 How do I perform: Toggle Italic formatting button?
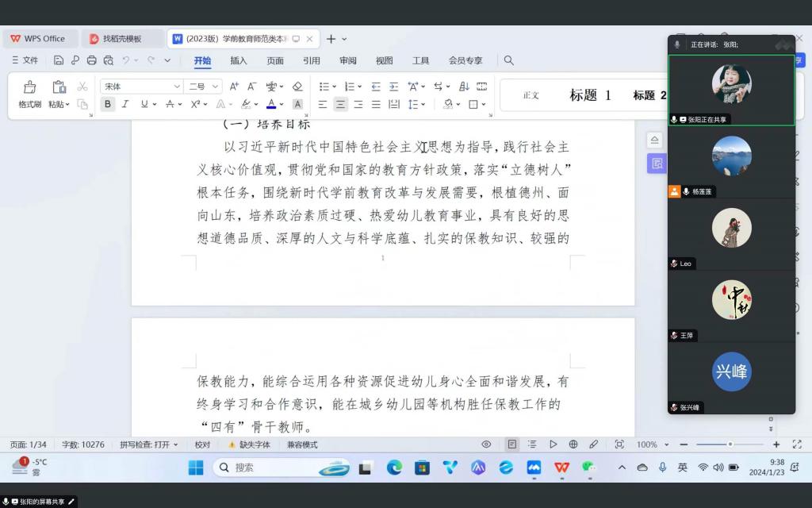126,104
